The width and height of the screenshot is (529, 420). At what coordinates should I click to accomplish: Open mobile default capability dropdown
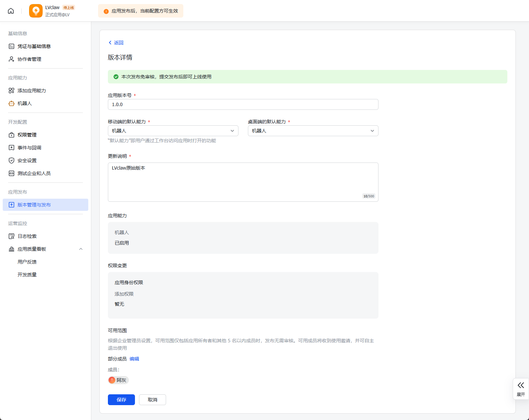click(173, 131)
